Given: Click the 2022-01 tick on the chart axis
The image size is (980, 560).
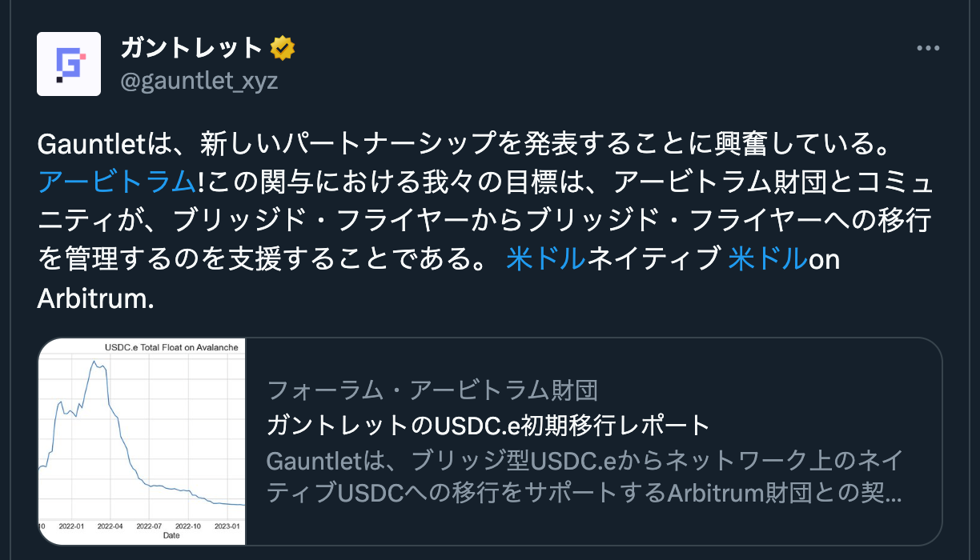Looking at the screenshot, I should click(x=70, y=526).
